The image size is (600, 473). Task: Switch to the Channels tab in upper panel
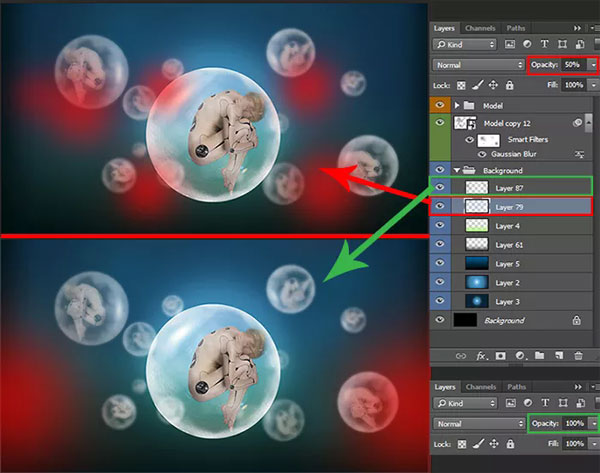(480, 28)
